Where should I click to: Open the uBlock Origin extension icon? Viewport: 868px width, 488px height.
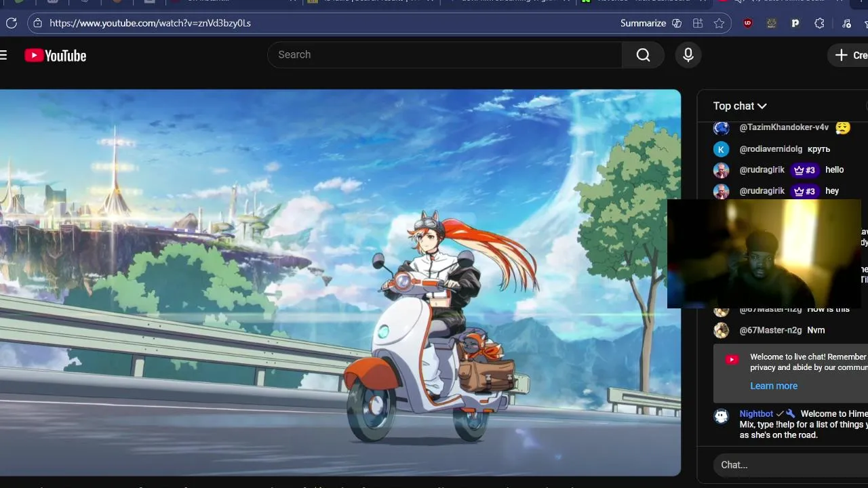(x=748, y=23)
